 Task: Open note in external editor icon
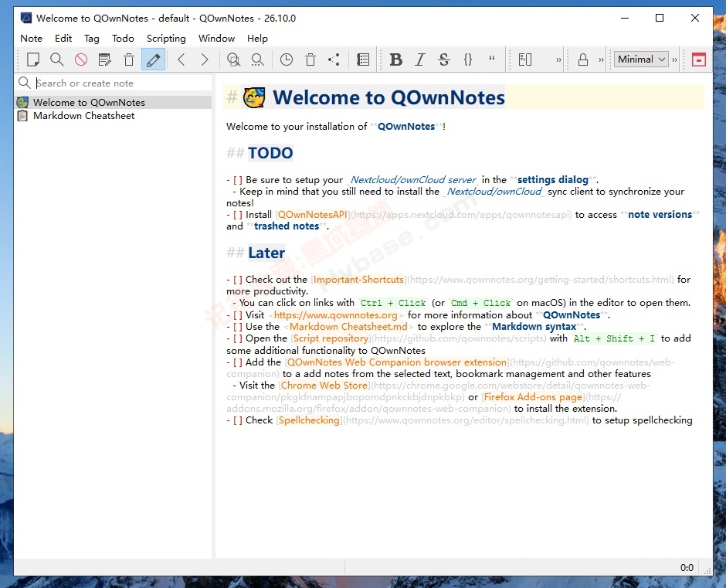[x=105, y=59]
